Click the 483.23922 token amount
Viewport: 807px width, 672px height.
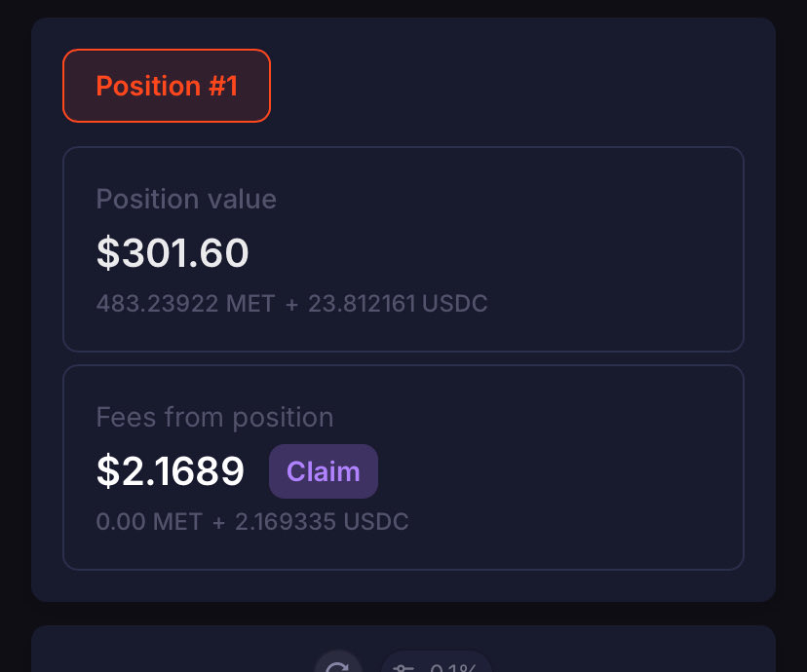tap(157, 304)
